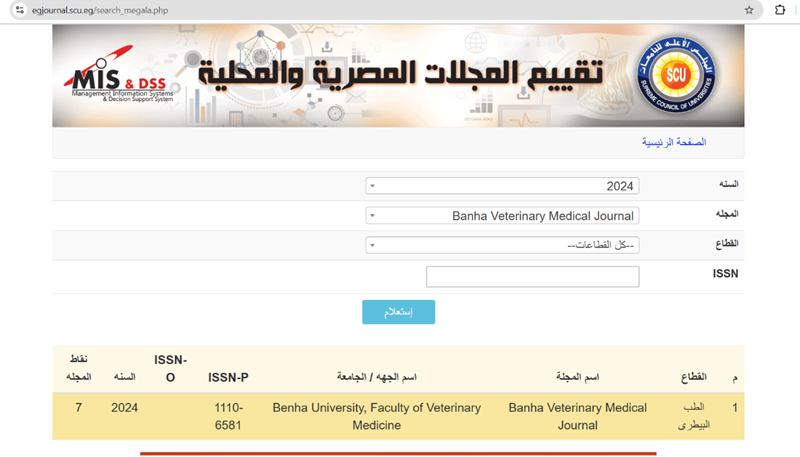This screenshot has width=800, height=457.
Task: Click the ISSN-P column header
Action: tap(228, 377)
